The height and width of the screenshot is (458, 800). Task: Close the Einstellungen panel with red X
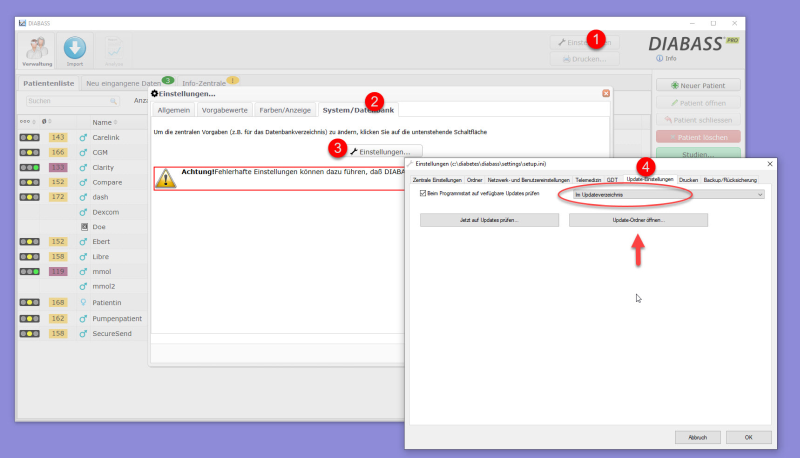[606, 93]
